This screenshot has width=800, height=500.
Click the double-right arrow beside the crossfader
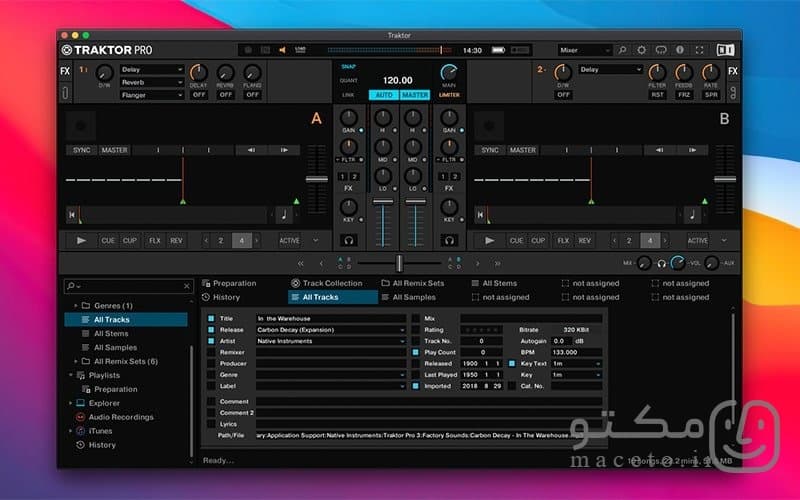tap(497, 264)
